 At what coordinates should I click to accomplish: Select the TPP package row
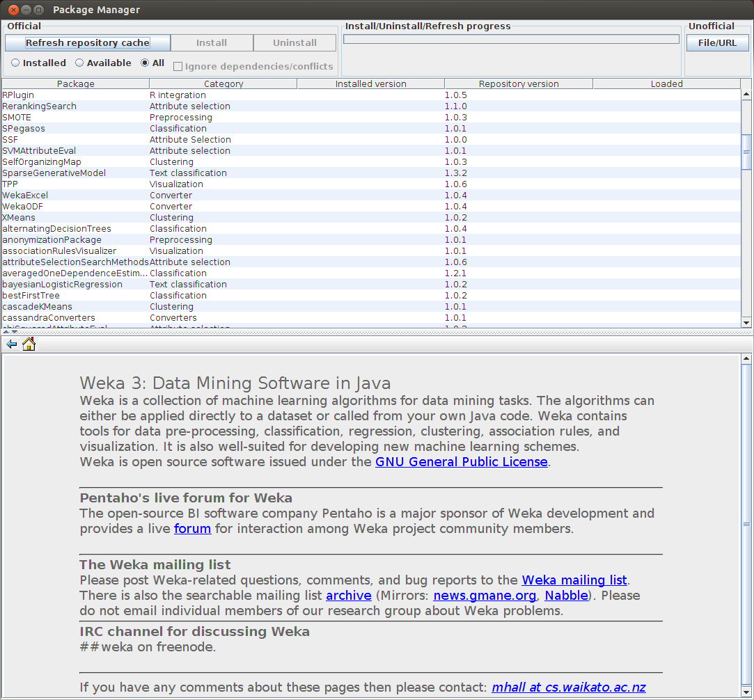(x=371, y=184)
